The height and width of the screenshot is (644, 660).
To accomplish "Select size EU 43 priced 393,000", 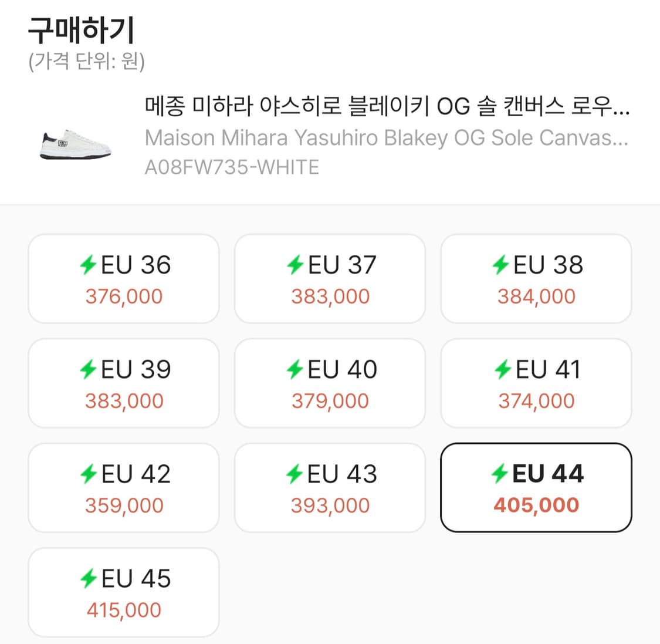I will [x=330, y=487].
